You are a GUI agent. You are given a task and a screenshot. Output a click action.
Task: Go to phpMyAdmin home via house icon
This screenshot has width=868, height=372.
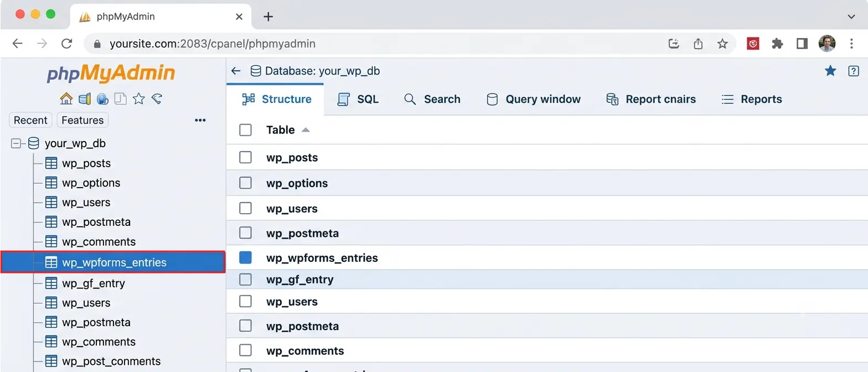click(x=66, y=99)
